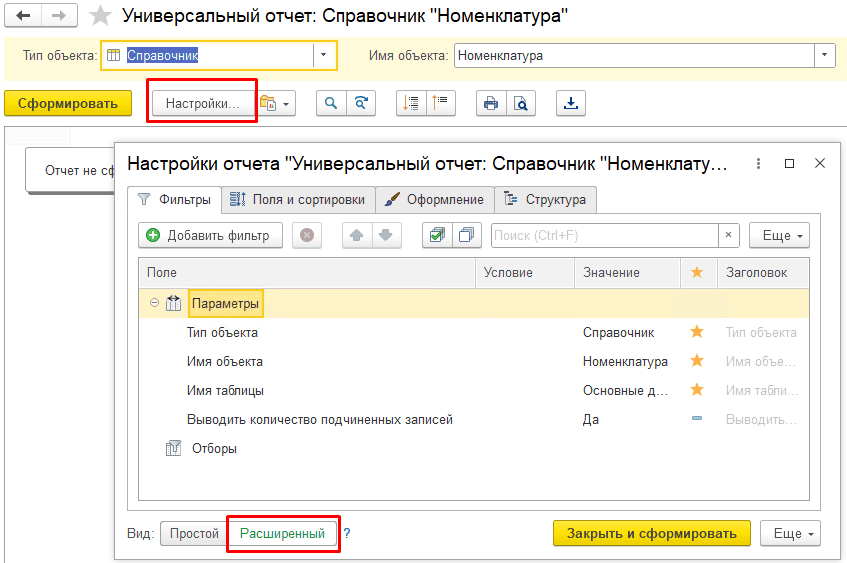Toggle star for Тип объекта row
This screenshot has width=847, height=563.
(697, 332)
